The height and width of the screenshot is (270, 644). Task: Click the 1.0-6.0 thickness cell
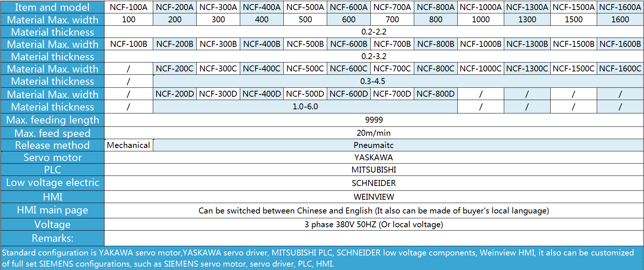pyautogui.click(x=305, y=106)
